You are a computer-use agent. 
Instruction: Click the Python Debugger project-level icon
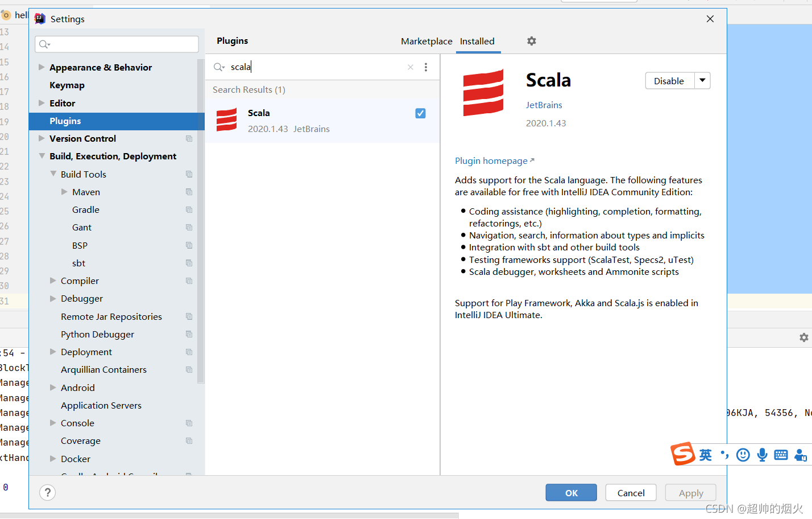(189, 334)
